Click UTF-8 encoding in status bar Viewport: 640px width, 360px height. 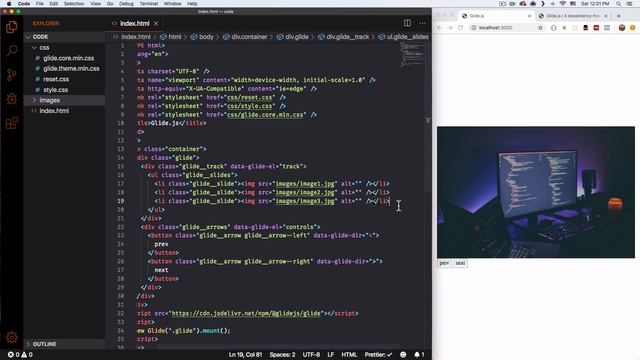311,355
